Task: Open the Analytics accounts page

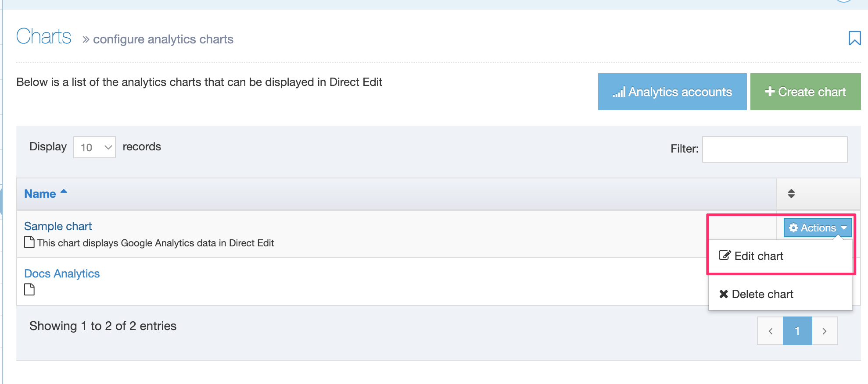Action: point(672,92)
